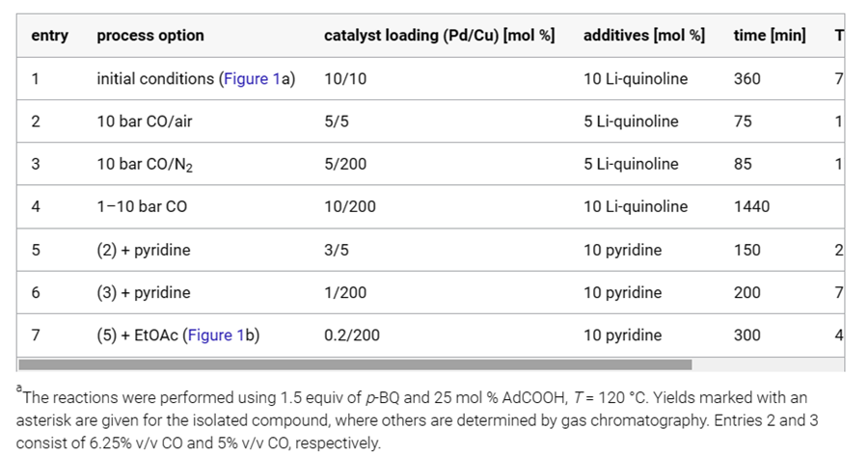Select the "1440" time cell
This screenshot has height=456, width=868.
[x=751, y=206]
